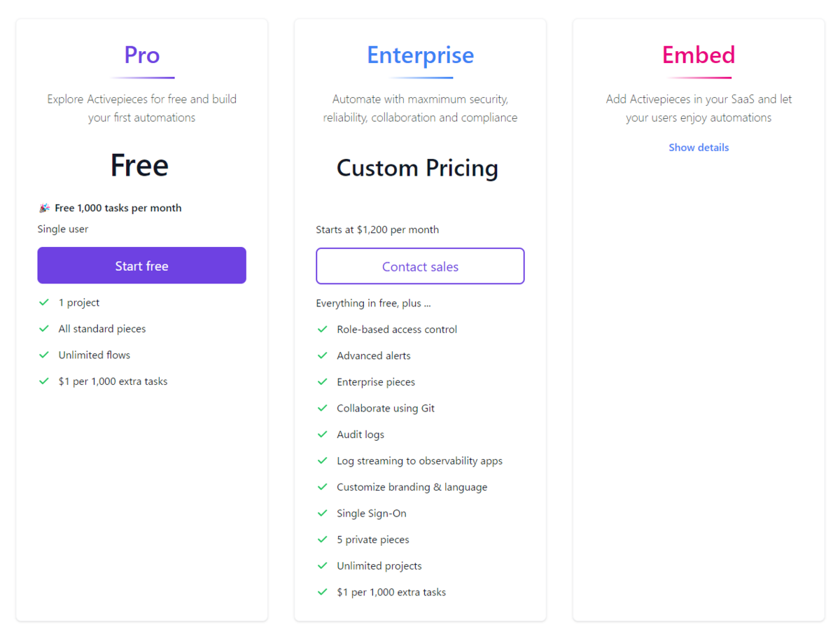This screenshot has height=641, width=840.
Task: Click checkmark next to Single Sign-On
Action: pos(323,513)
